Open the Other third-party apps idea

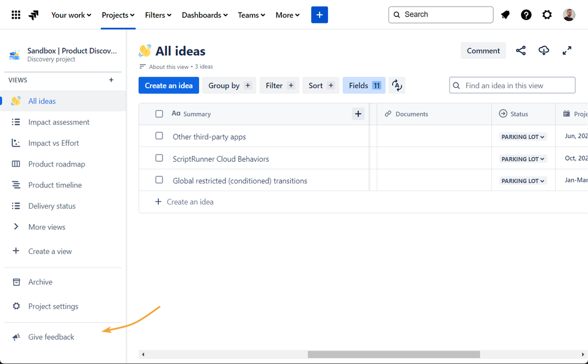click(210, 136)
